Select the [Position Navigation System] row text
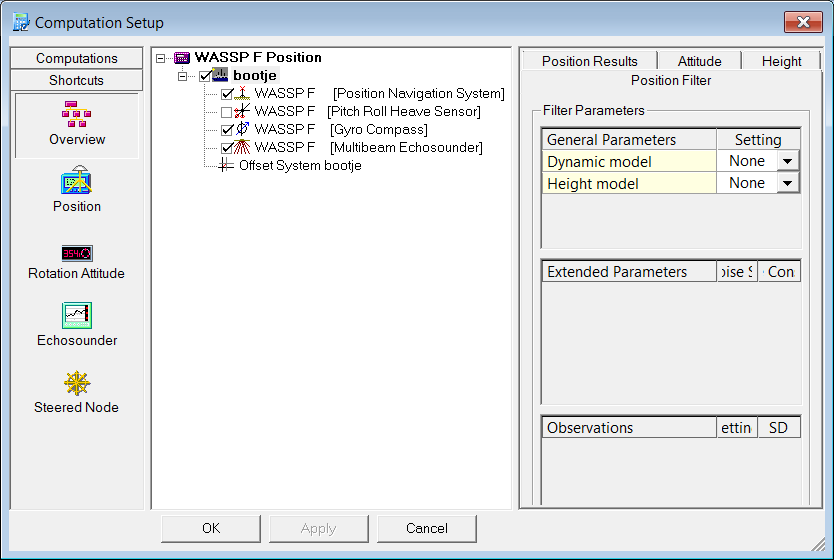 (x=419, y=94)
